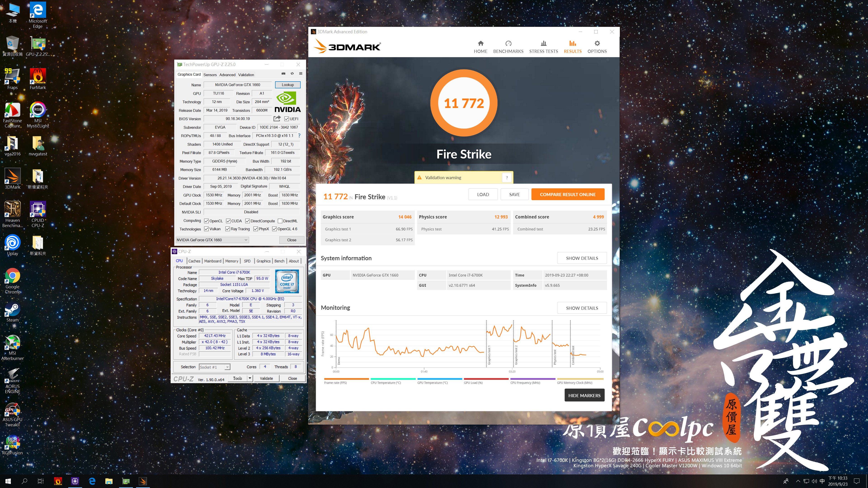Click the SAVE result button
The width and height of the screenshot is (868, 488).
(514, 194)
